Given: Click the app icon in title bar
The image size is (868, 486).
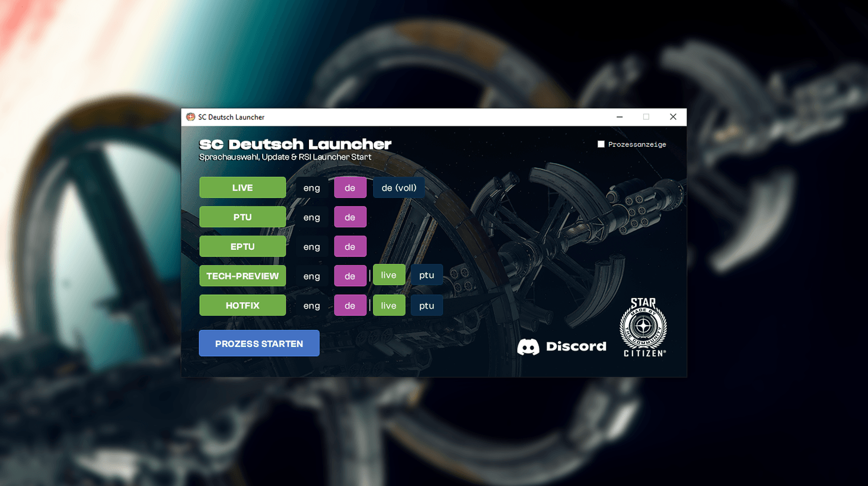Looking at the screenshot, I should (x=190, y=117).
